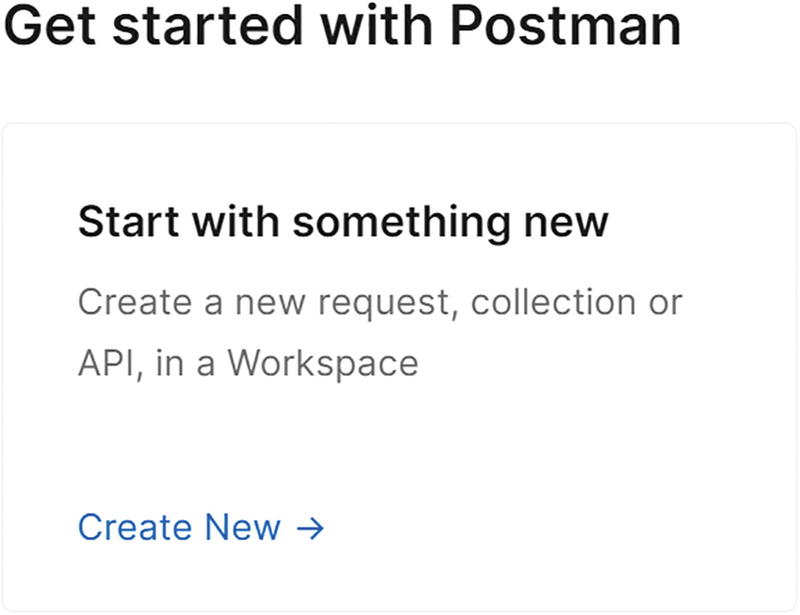Click the word "Create" in the blue link
The width and height of the screenshot is (800, 615).
(x=134, y=527)
